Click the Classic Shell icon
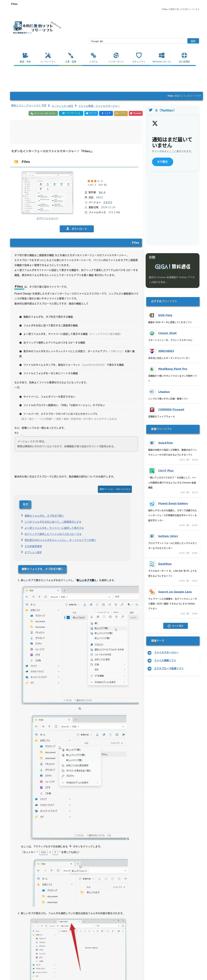 [152, 333]
